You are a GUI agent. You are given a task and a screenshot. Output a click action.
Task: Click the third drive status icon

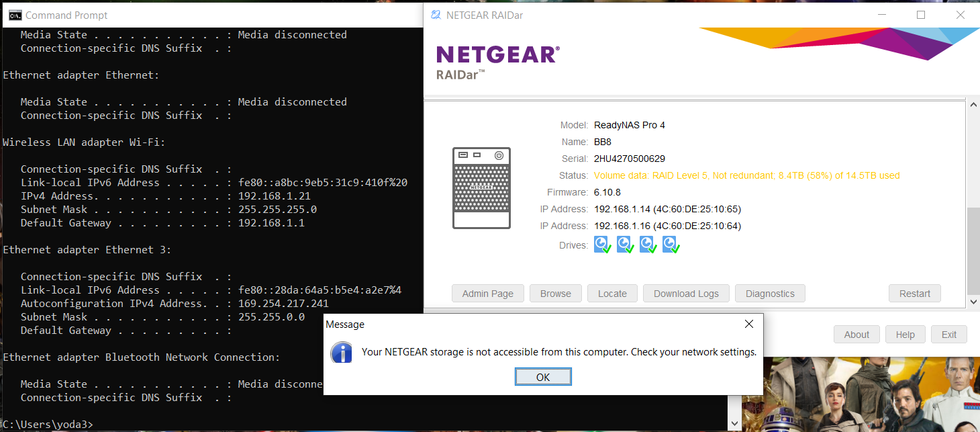click(x=648, y=245)
